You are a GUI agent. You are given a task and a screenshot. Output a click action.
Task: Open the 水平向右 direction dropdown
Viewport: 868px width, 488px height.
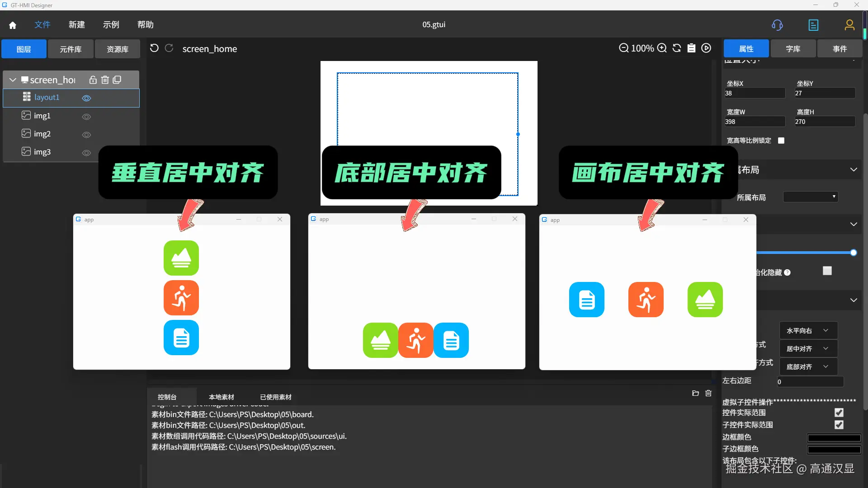tap(808, 331)
